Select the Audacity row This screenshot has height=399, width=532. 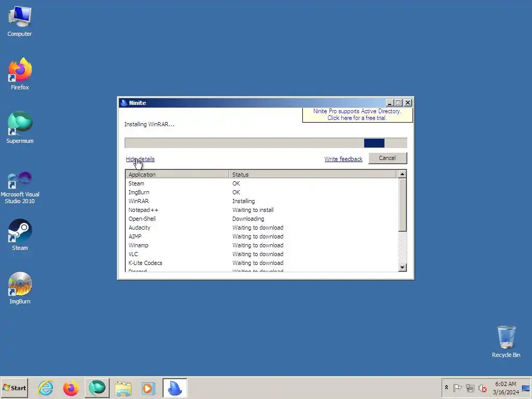click(261, 228)
